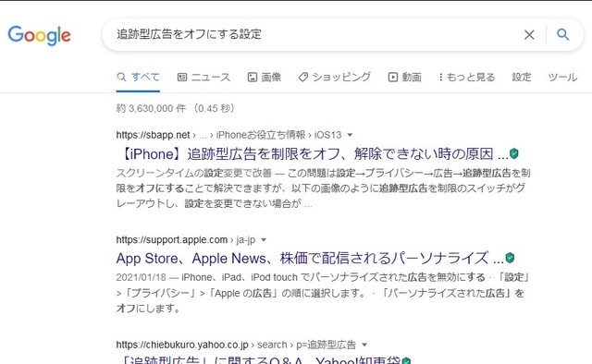This screenshot has height=364, width=592.
Task: Click the tag icon beside ショッピング
Action: 303,78
